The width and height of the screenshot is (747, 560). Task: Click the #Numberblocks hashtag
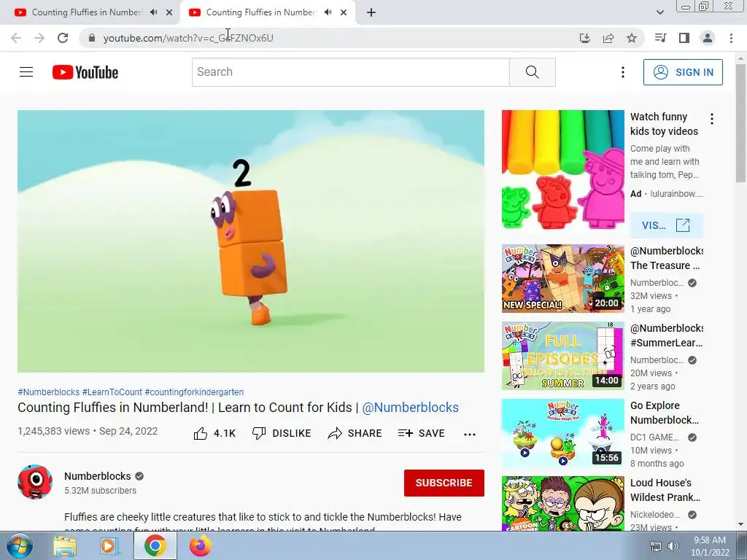[x=49, y=392]
